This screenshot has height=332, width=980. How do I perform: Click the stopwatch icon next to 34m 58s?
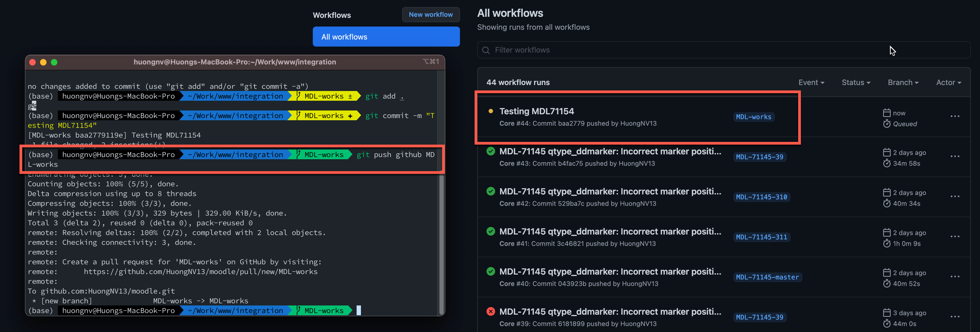click(x=886, y=163)
